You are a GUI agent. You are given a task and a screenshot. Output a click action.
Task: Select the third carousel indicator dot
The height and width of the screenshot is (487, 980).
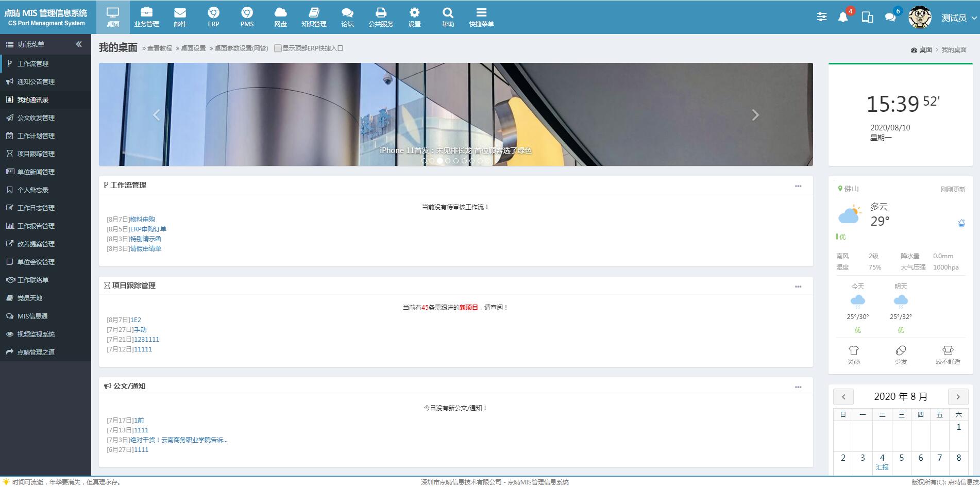click(440, 160)
